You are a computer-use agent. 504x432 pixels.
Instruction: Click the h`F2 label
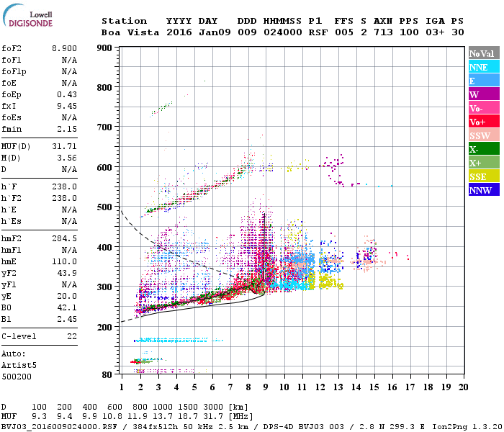[12, 198]
